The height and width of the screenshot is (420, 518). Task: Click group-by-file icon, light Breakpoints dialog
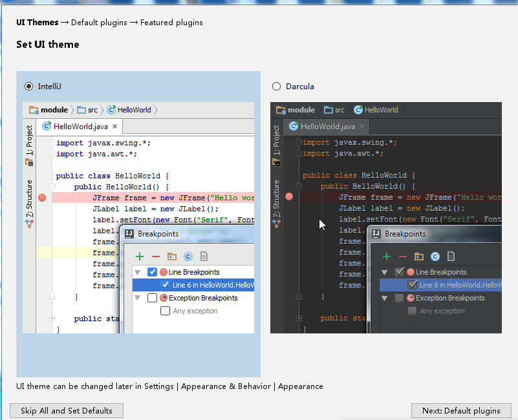pyautogui.click(x=204, y=257)
